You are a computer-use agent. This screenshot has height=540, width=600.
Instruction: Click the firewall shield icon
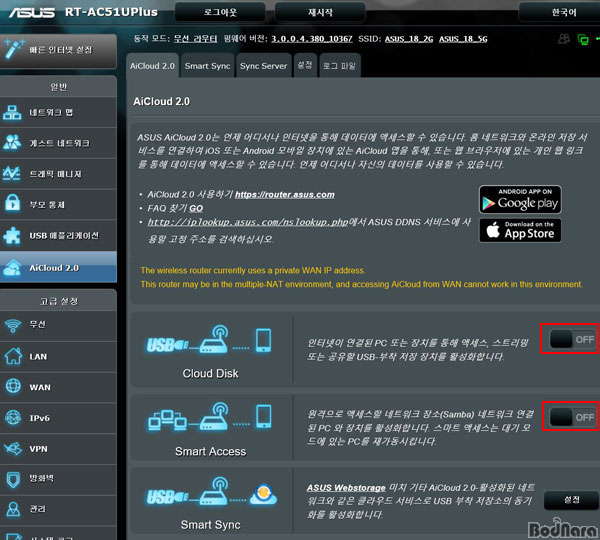[13, 479]
